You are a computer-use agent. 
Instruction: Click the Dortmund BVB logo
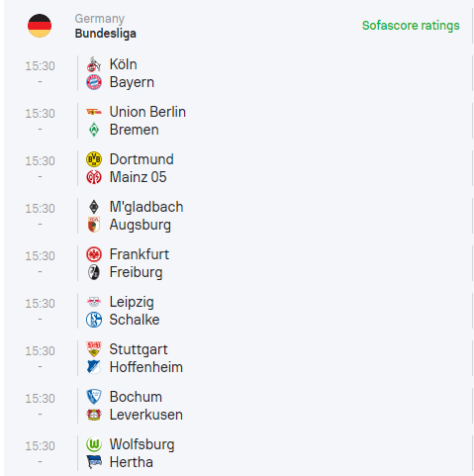[x=94, y=159]
